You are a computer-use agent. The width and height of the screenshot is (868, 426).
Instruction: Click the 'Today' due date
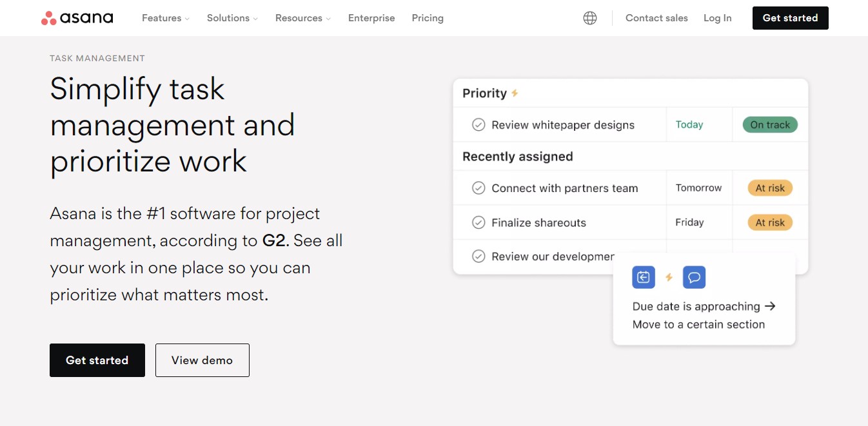[x=689, y=125]
